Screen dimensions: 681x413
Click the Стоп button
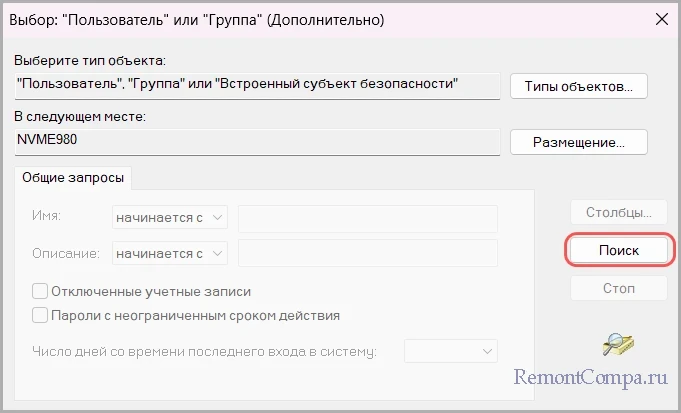coord(619,288)
